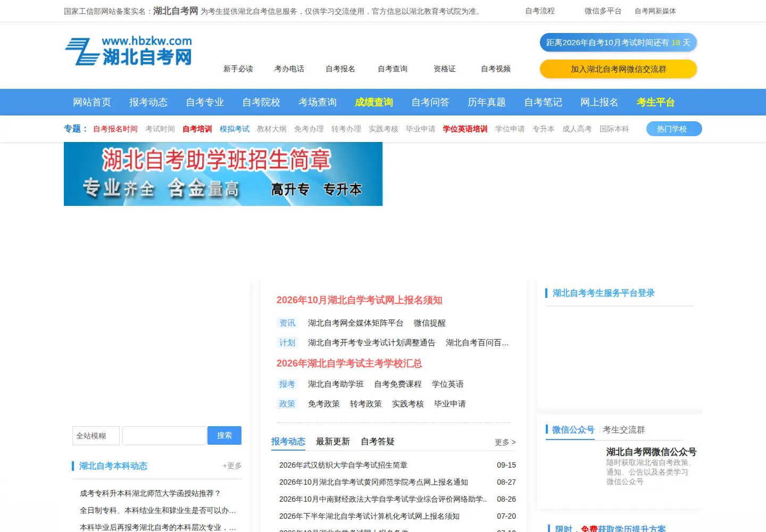Open the 免考政策 link
This screenshot has height=532, width=766.
tap(324, 404)
